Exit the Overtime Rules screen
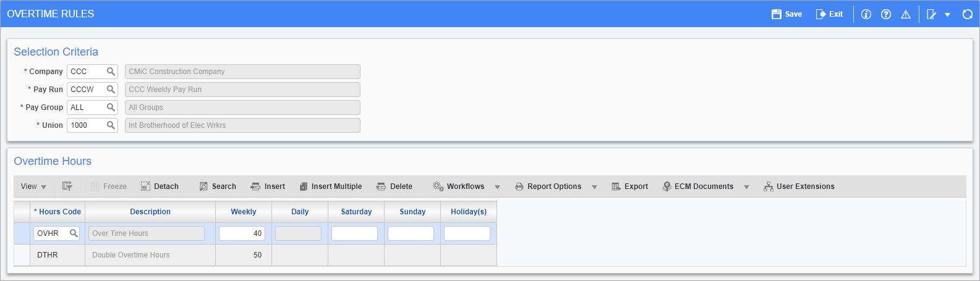 [829, 14]
